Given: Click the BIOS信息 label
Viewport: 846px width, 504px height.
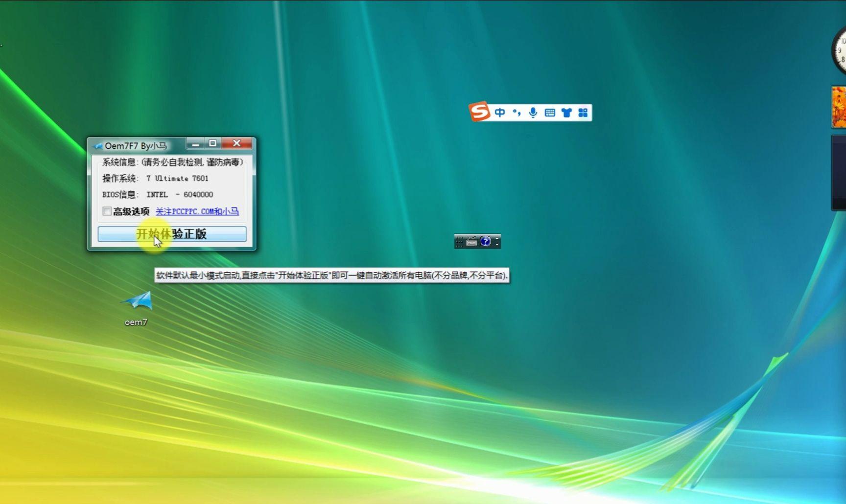Looking at the screenshot, I should [120, 195].
